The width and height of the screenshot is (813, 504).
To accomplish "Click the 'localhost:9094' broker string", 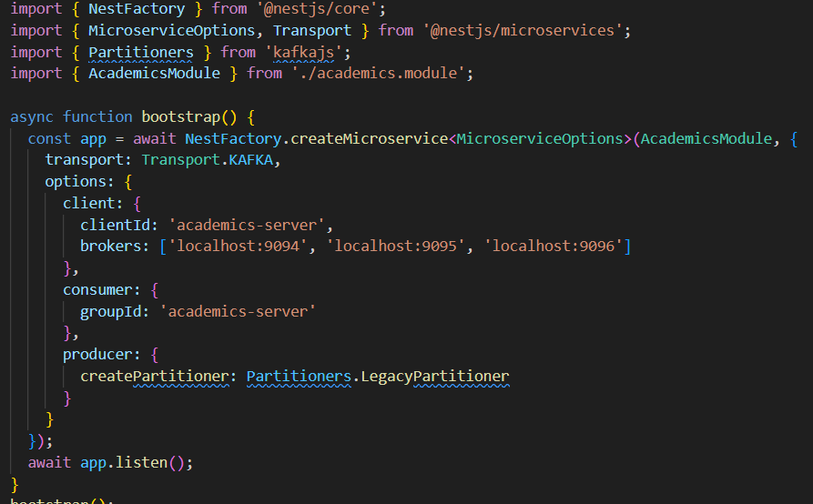I will (x=238, y=246).
